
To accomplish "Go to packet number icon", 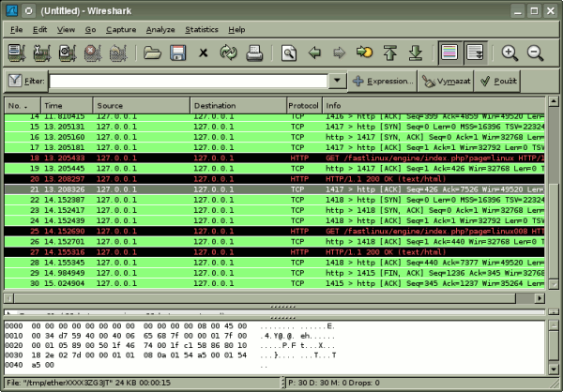I will [364, 53].
